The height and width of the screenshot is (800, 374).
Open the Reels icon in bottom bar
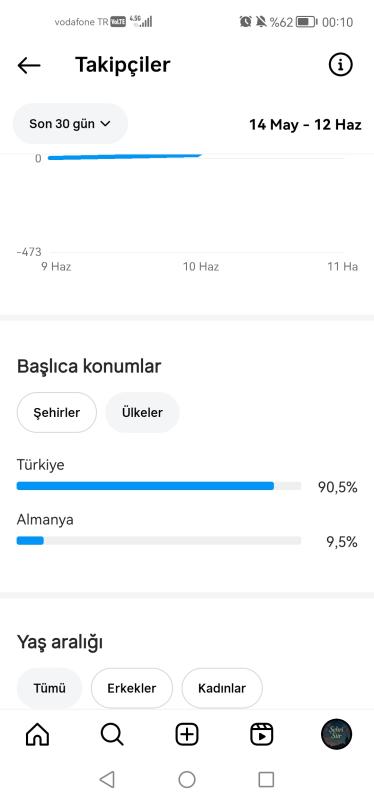point(262,735)
